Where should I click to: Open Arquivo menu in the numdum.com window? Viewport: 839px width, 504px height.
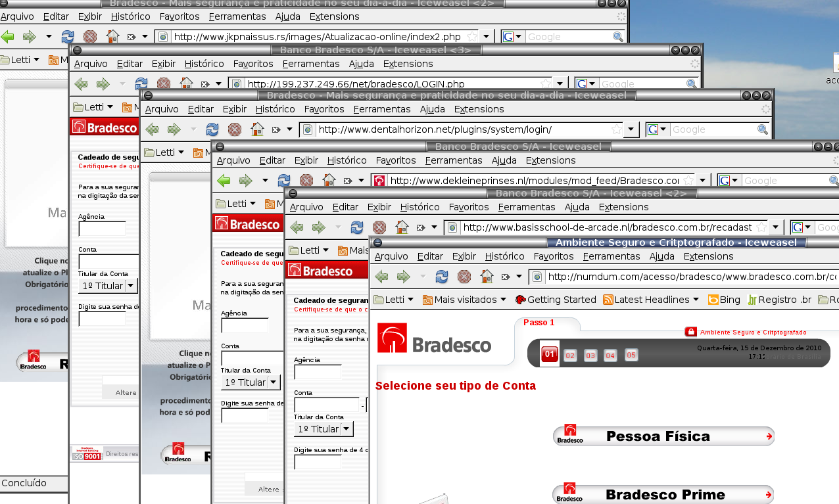pos(391,256)
